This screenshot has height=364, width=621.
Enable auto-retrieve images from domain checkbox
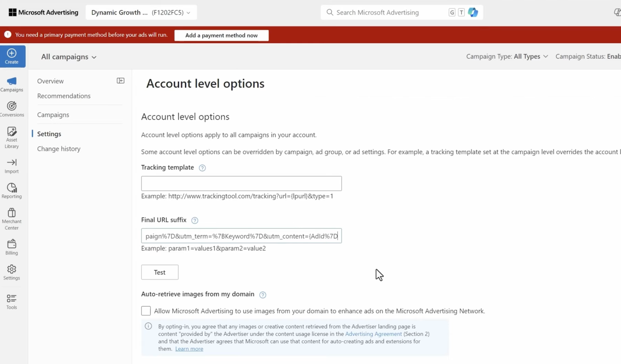[x=146, y=311]
